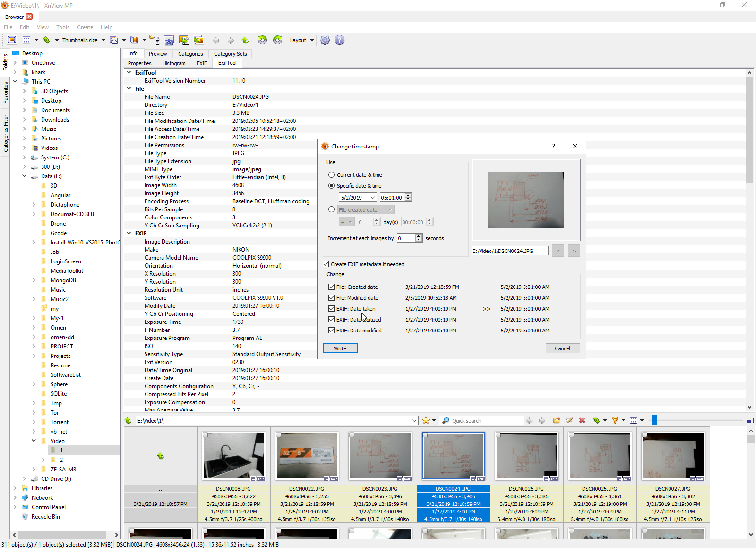Select the DSCN0022.JPG thumbnail
The height and width of the screenshot is (548, 756).
coord(307,456)
